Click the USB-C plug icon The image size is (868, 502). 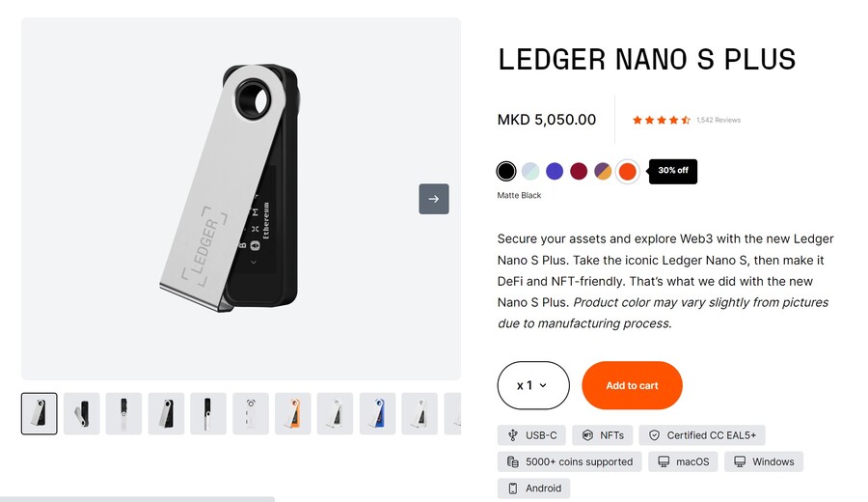click(513, 435)
